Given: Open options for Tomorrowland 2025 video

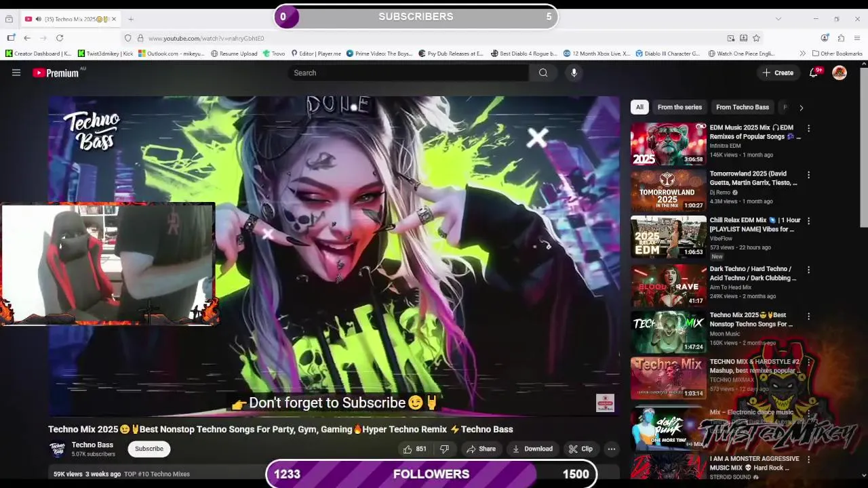Looking at the screenshot, I should click(x=808, y=175).
